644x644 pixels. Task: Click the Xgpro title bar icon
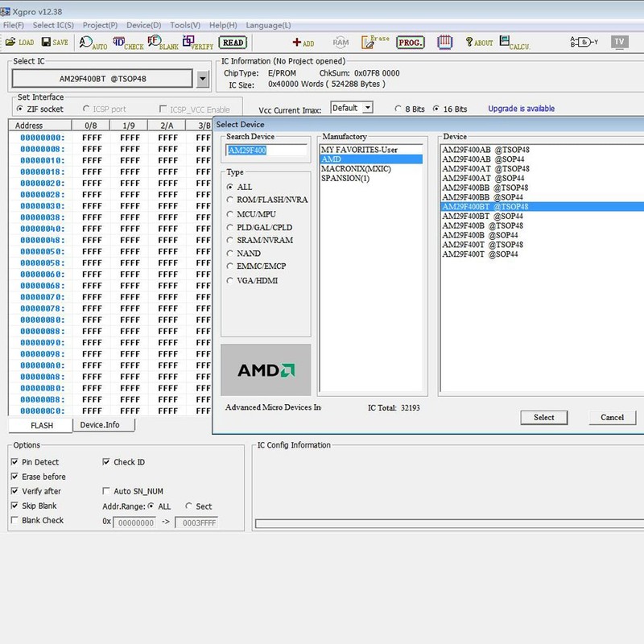5,11
